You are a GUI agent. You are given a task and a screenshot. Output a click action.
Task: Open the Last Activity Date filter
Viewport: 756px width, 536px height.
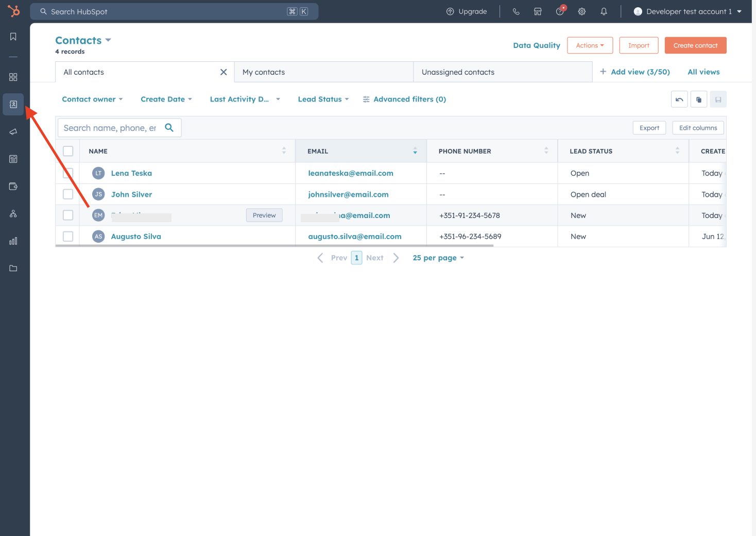(245, 99)
